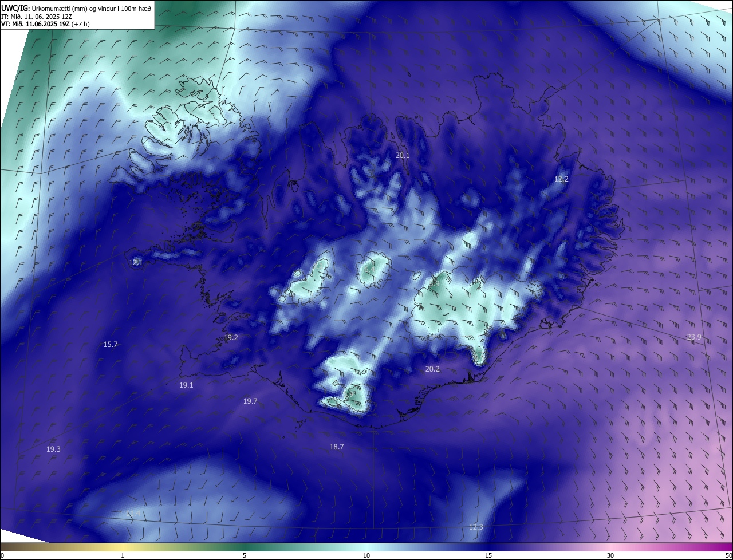The height and width of the screenshot is (560, 733).
Task: Click the 30 tick on the color scale
Action: pyautogui.click(x=610, y=555)
